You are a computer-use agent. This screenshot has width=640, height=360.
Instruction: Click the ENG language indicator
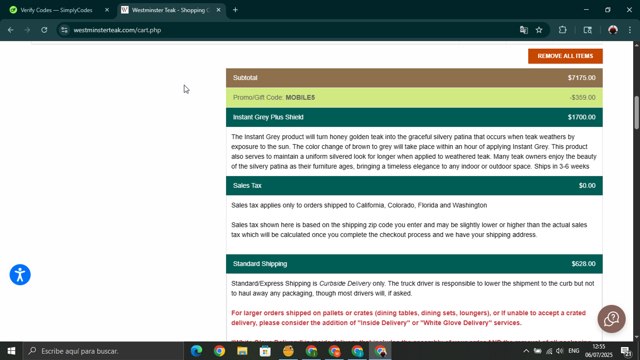[x=574, y=351]
